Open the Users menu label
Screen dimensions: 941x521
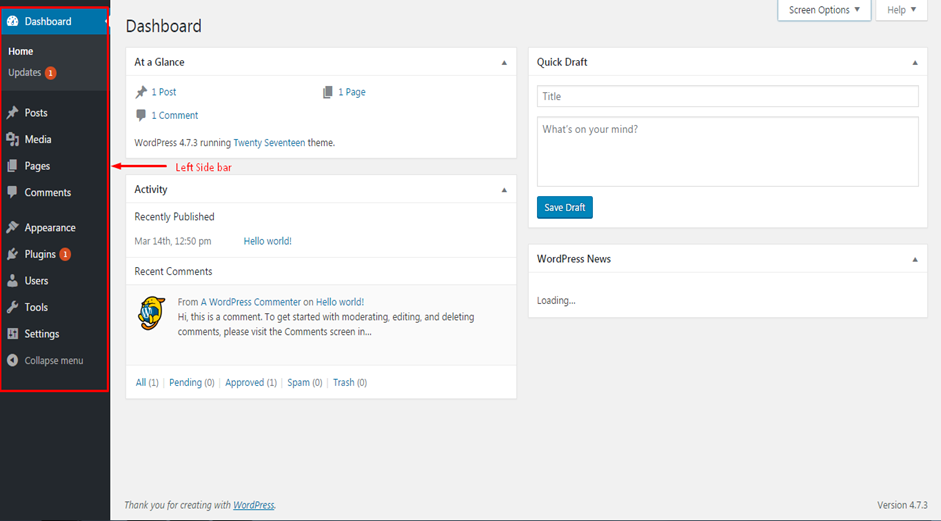click(37, 280)
